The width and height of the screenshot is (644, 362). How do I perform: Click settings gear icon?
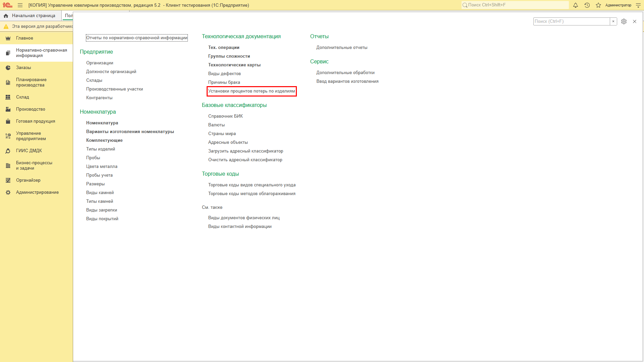click(x=624, y=21)
